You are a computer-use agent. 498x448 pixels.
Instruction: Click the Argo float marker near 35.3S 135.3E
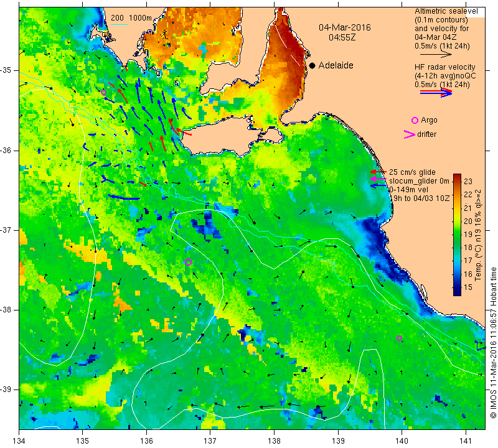pos(103,93)
